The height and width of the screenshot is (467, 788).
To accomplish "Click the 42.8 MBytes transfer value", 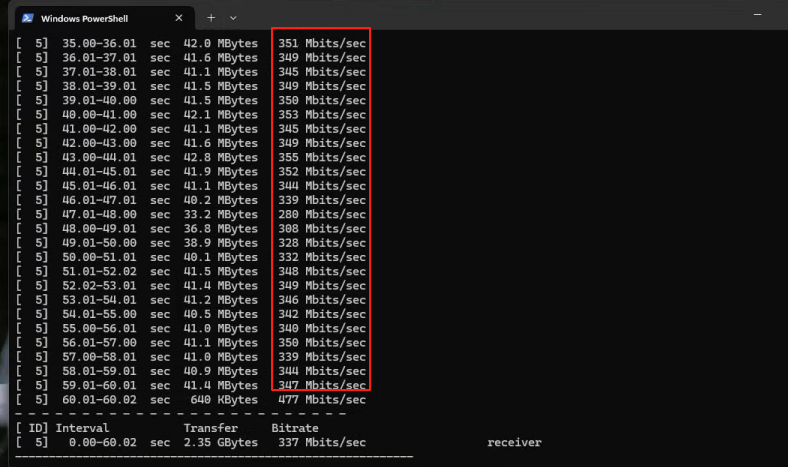I will click(220, 157).
